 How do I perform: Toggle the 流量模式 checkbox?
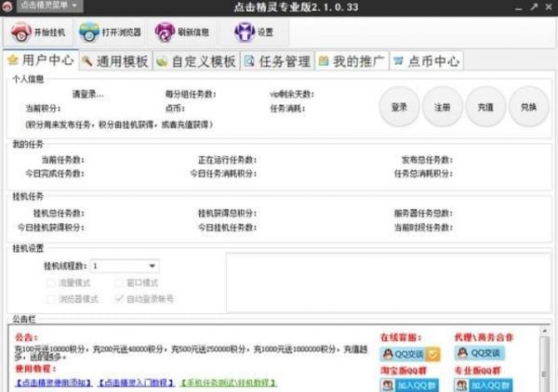pyautogui.click(x=51, y=283)
